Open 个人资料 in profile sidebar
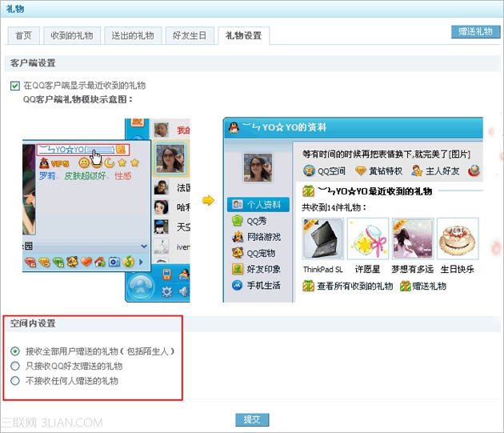The image size is (504, 433). pos(258,205)
